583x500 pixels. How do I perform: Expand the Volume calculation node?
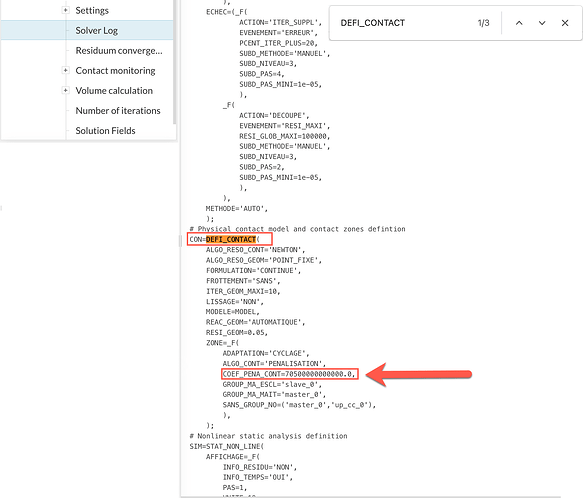pyautogui.click(x=65, y=90)
